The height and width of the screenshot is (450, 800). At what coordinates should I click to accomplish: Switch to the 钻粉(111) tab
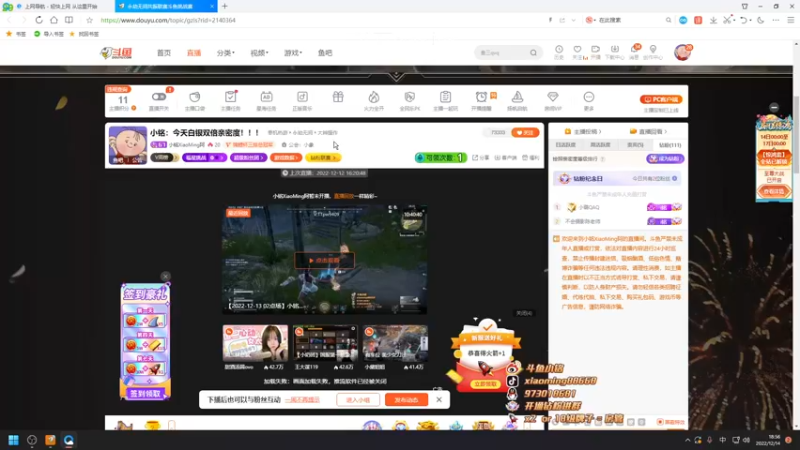point(670,145)
